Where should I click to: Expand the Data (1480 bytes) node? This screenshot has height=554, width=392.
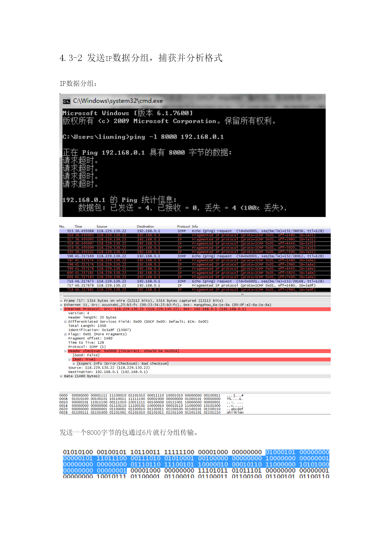[61, 376]
